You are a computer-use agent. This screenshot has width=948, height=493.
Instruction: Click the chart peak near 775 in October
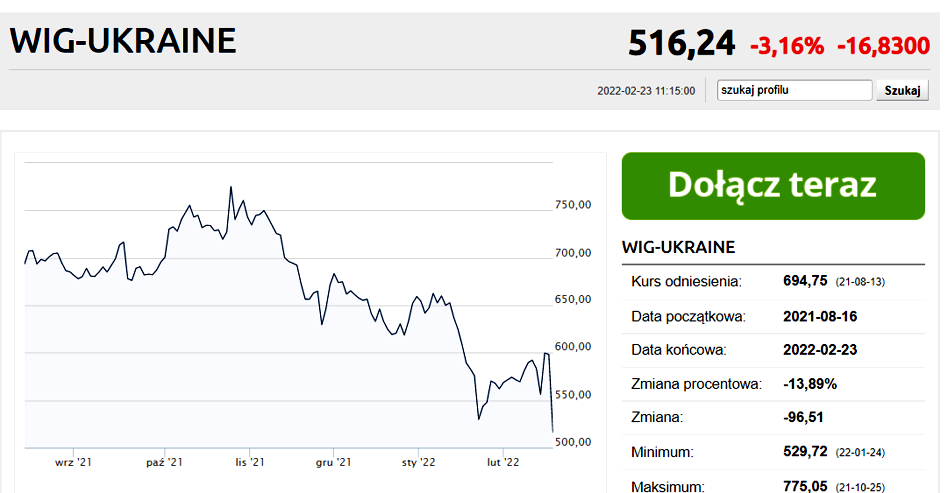pos(231,188)
